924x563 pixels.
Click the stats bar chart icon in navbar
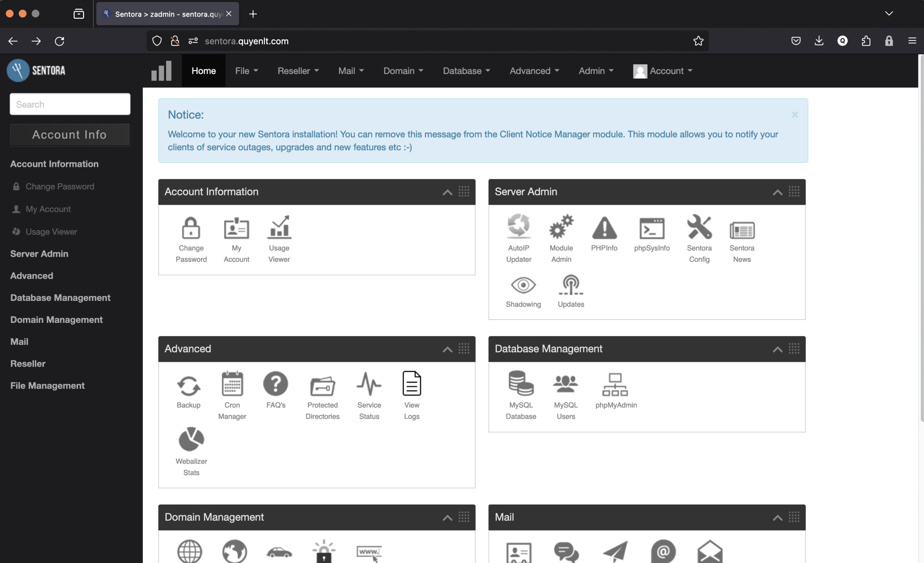[162, 71]
